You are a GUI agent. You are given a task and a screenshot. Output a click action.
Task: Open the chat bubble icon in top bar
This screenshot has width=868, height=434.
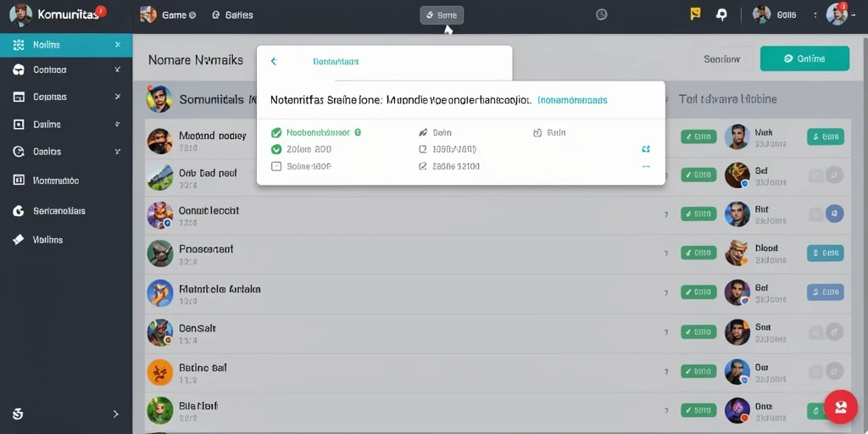[721, 14]
